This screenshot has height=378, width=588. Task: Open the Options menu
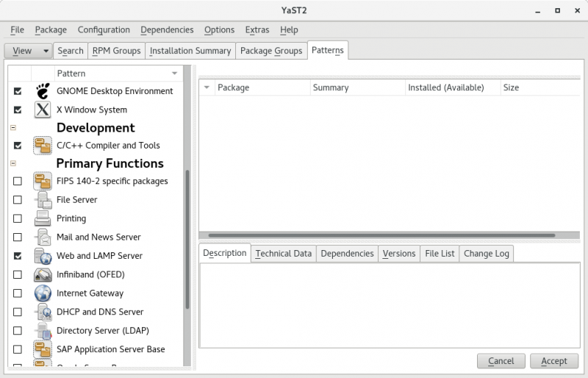219,30
